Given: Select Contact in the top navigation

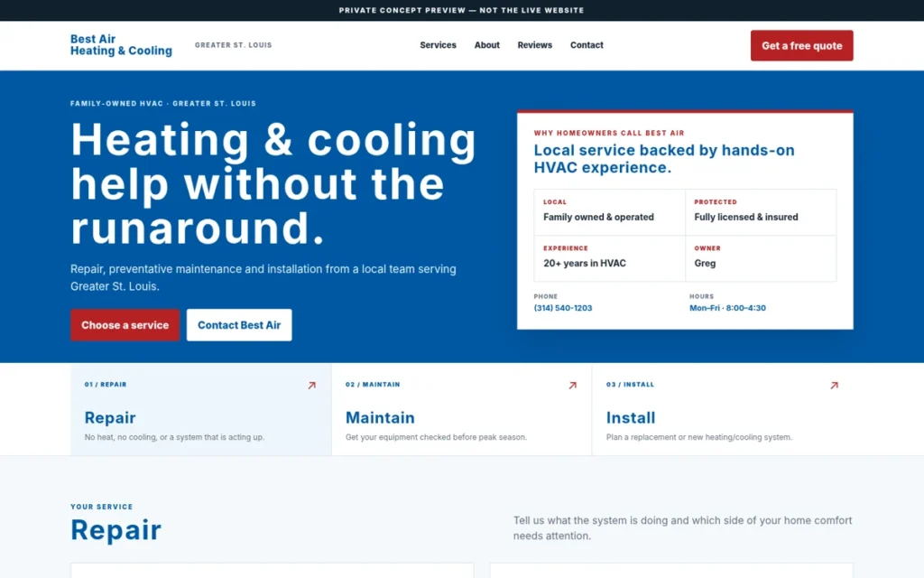Looking at the screenshot, I should point(587,45).
